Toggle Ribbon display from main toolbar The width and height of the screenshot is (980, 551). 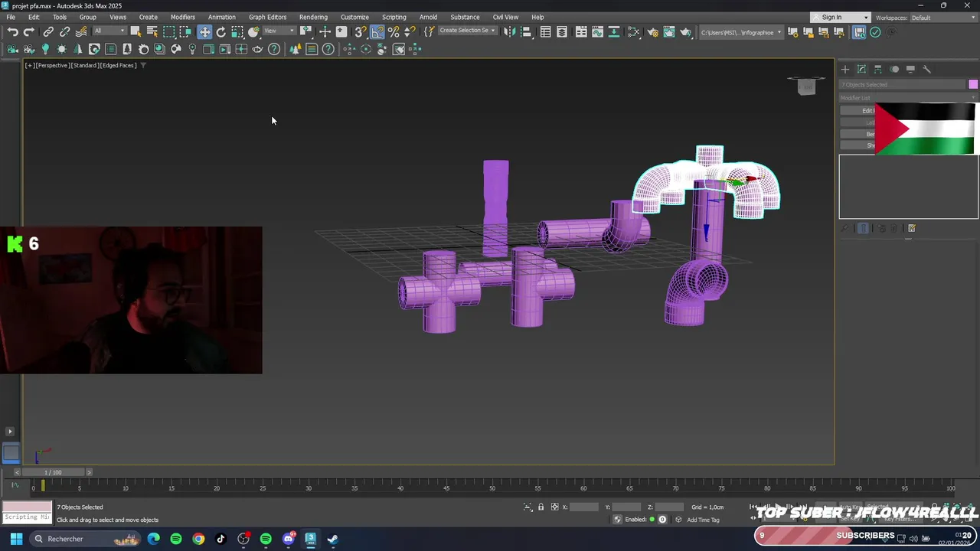click(581, 32)
